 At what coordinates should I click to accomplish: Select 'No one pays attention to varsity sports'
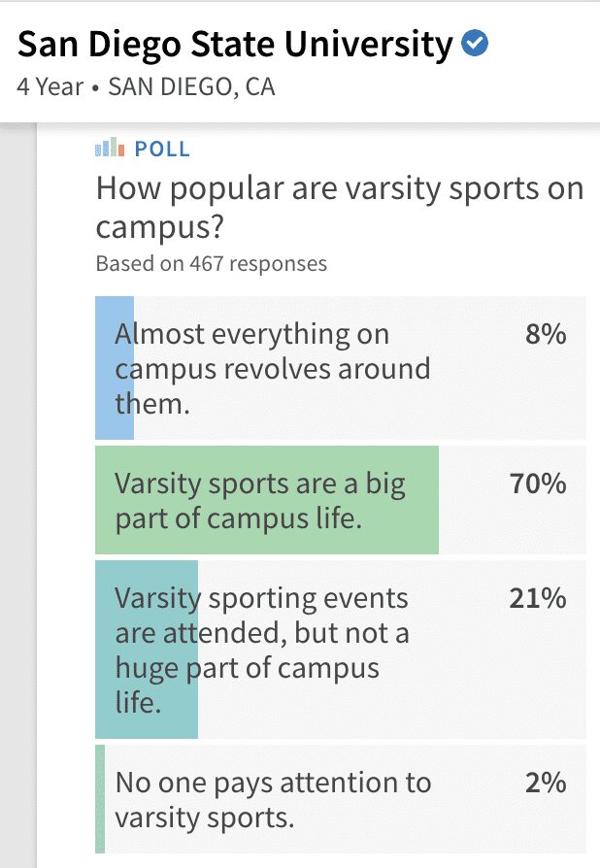[x=341, y=799]
